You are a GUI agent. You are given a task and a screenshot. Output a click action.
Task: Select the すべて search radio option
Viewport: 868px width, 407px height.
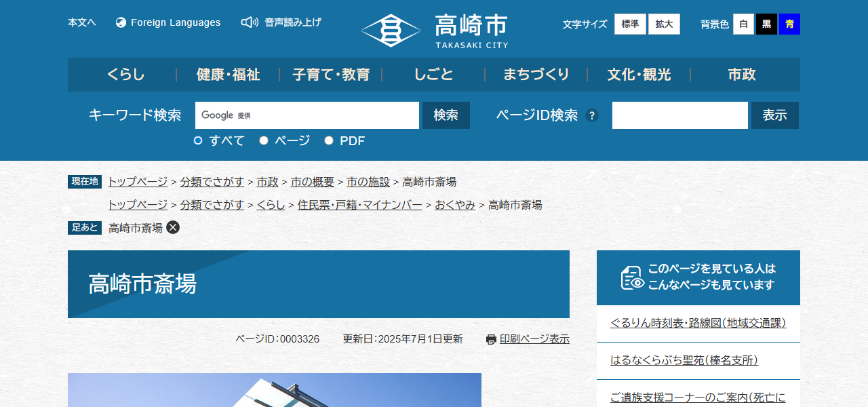tap(198, 140)
